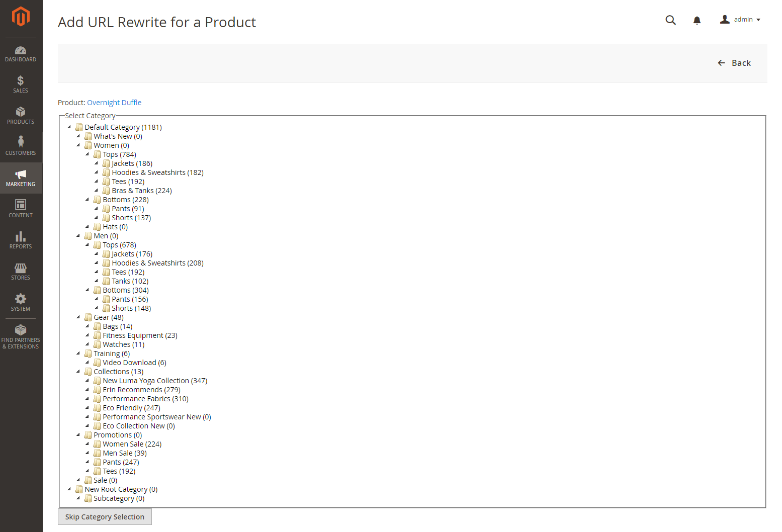Select Bras & Tanks (224) category

[142, 191]
